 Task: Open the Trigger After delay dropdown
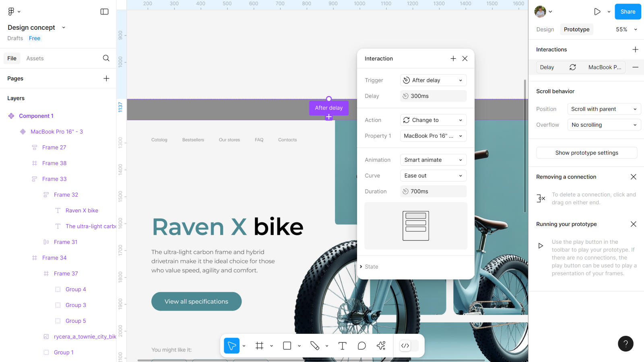433,80
